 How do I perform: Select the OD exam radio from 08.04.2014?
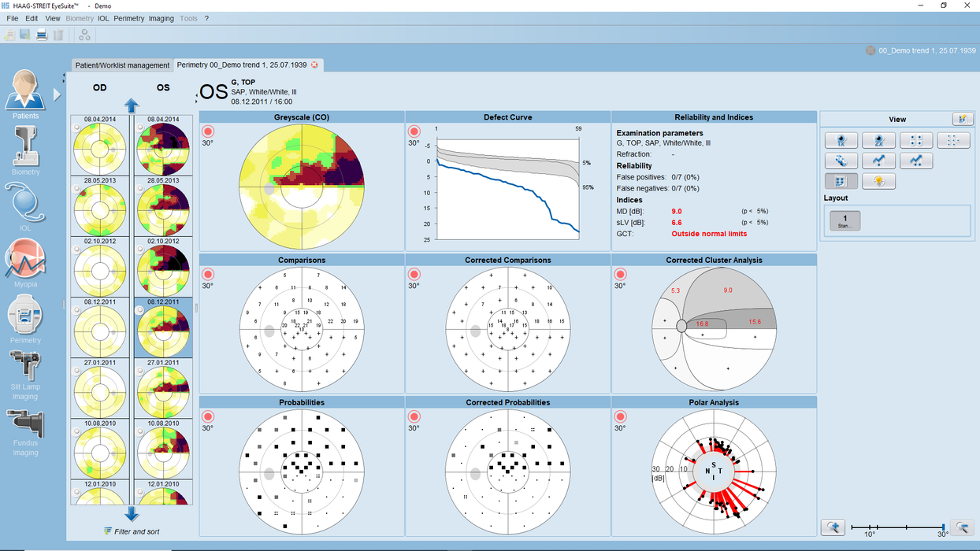[76, 128]
